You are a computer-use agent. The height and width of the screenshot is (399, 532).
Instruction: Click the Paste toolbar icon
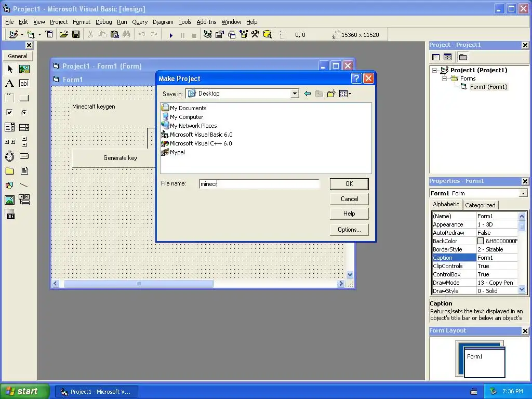(115, 35)
